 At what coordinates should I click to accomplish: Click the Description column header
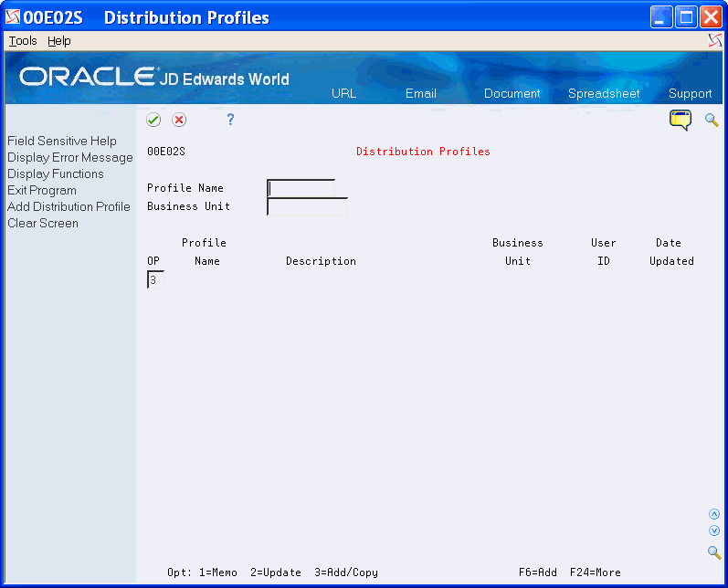tap(321, 261)
